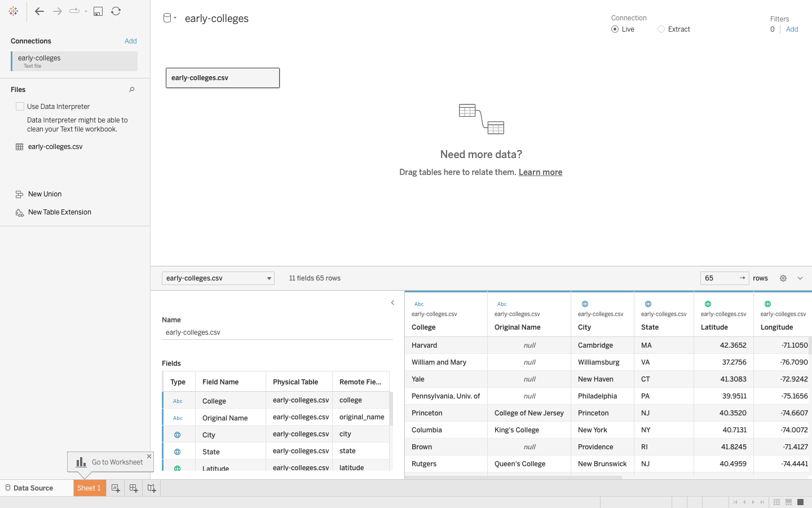Select the Williamsburg city cell
Screen dimensions: 812x508
click(x=602, y=362)
